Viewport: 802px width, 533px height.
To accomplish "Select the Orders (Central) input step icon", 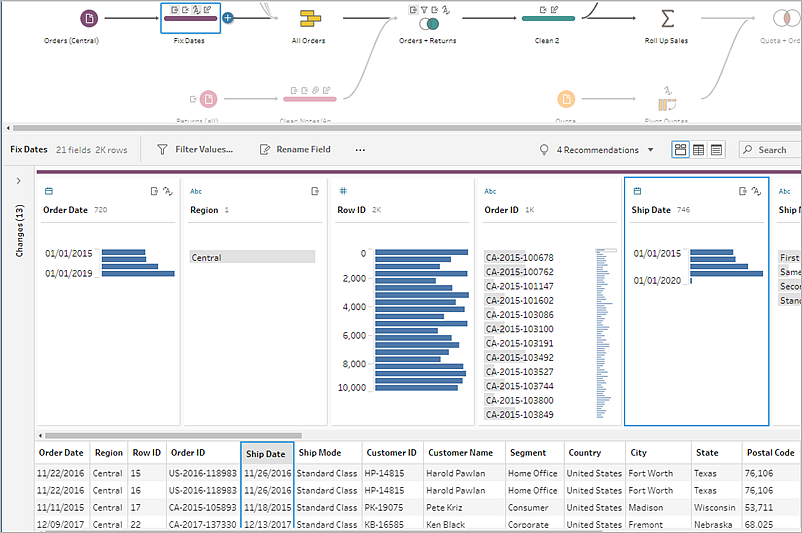I will (89, 19).
